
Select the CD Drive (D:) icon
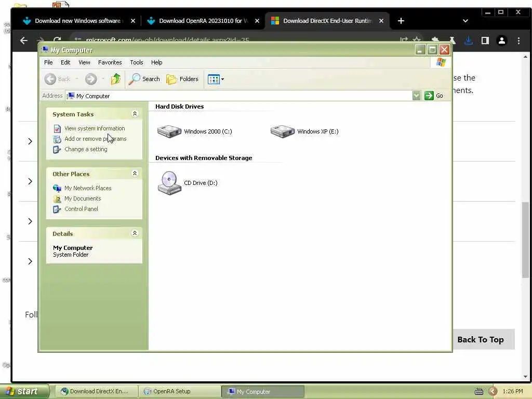click(169, 183)
